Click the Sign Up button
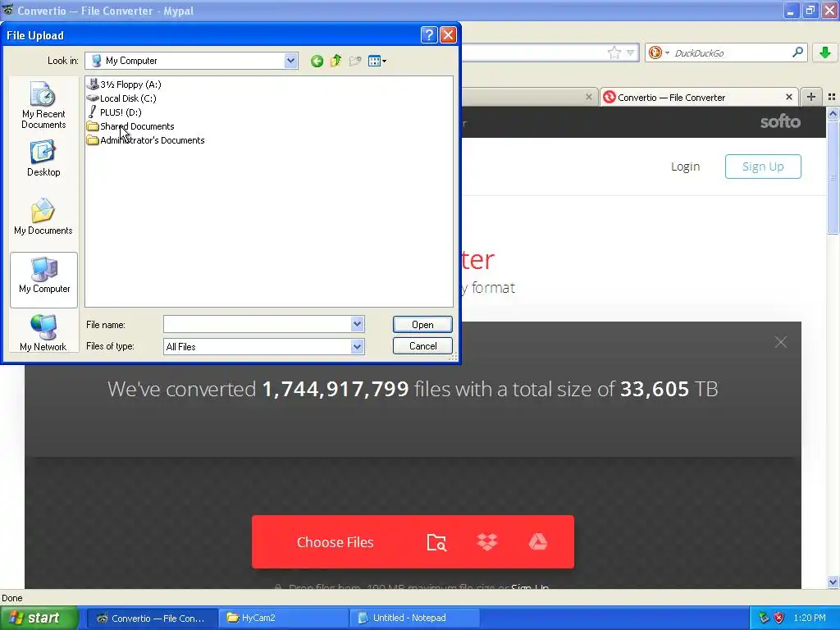840x630 pixels. coord(763,167)
